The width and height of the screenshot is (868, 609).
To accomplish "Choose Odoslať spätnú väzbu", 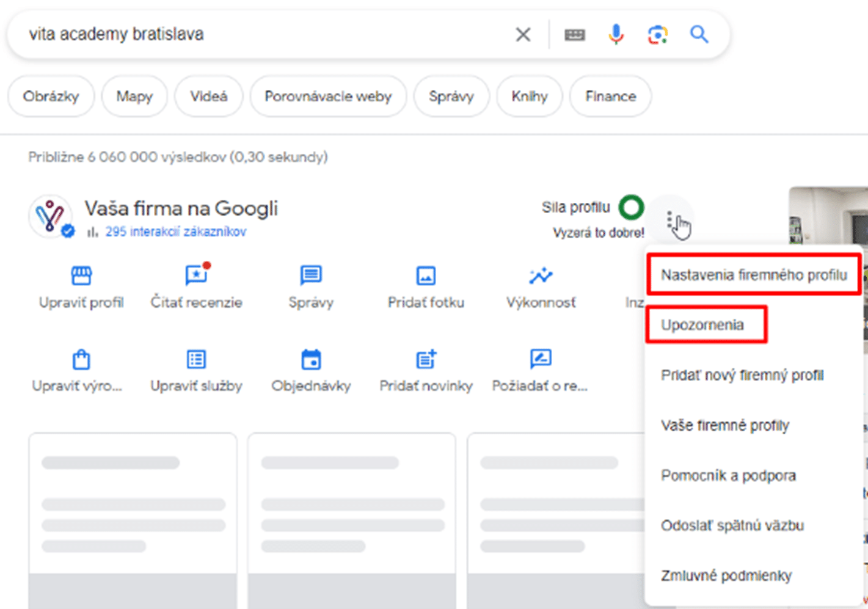I will click(732, 525).
